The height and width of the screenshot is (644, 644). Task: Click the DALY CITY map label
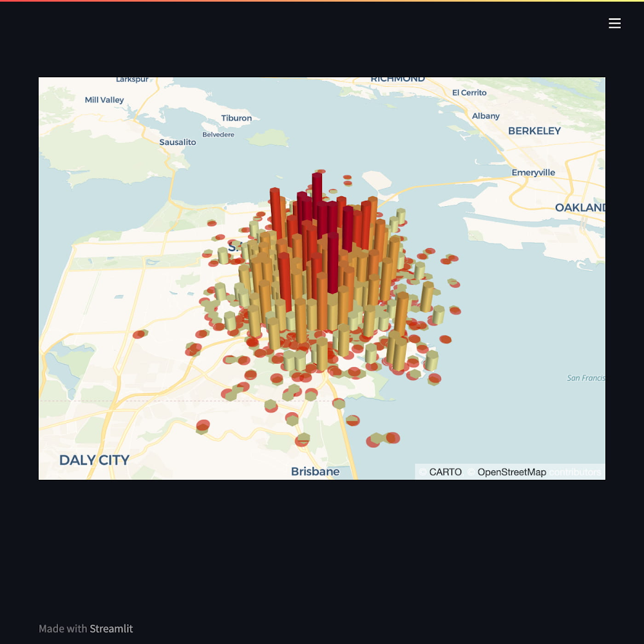pos(94,460)
